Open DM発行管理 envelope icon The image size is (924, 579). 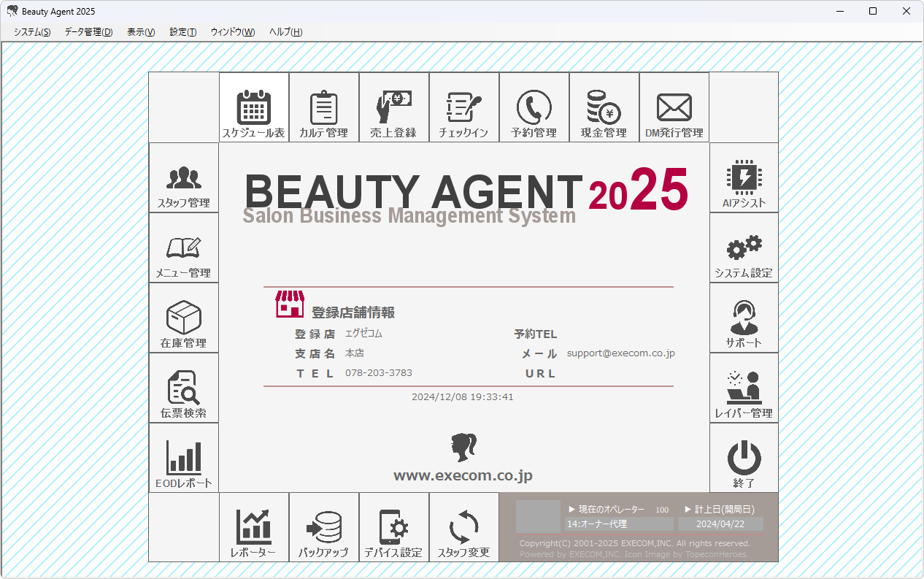tap(674, 108)
